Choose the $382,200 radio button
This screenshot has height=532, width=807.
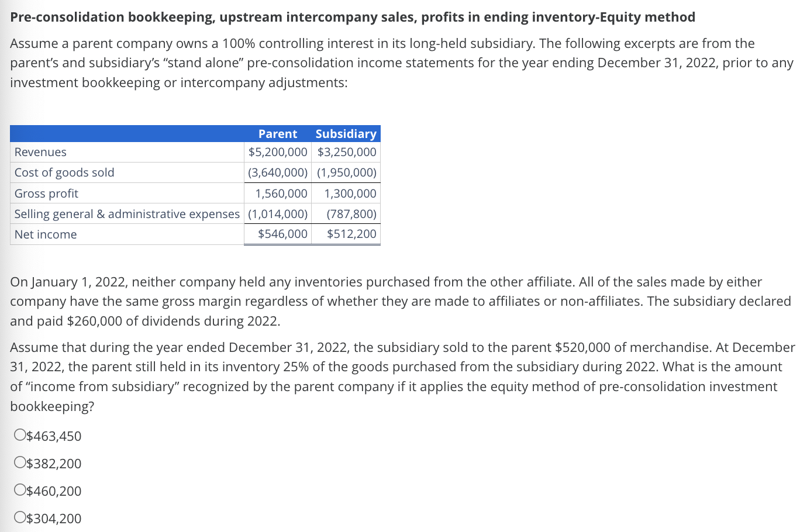(x=20, y=463)
